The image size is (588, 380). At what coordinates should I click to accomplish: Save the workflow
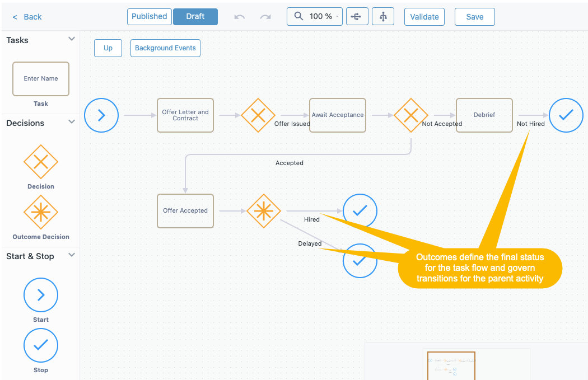[474, 16]
